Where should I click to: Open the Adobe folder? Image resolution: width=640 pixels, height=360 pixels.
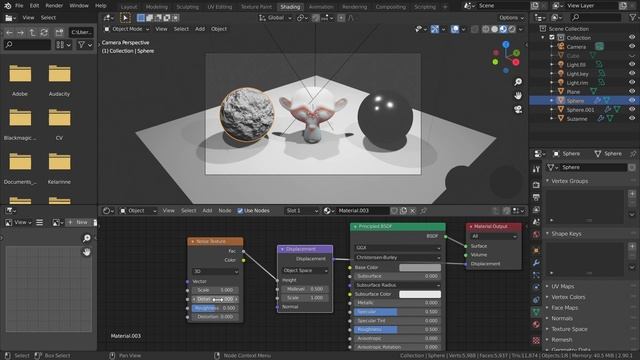tap(20, 80)
